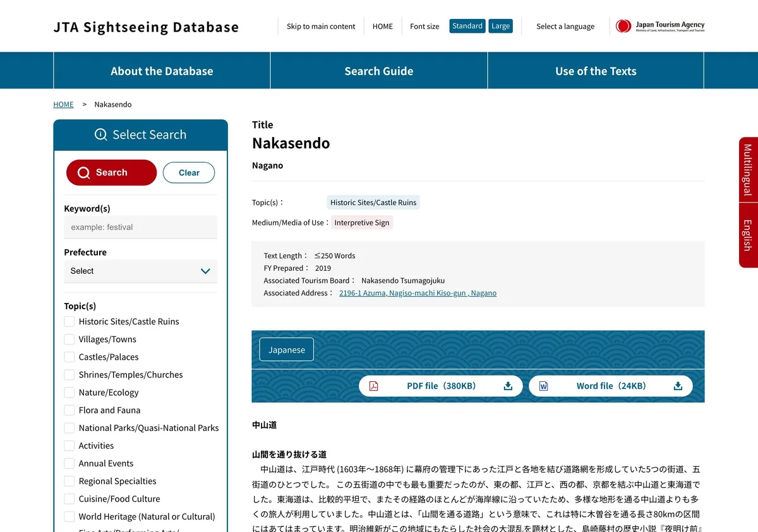Set font size to Large

501,26
